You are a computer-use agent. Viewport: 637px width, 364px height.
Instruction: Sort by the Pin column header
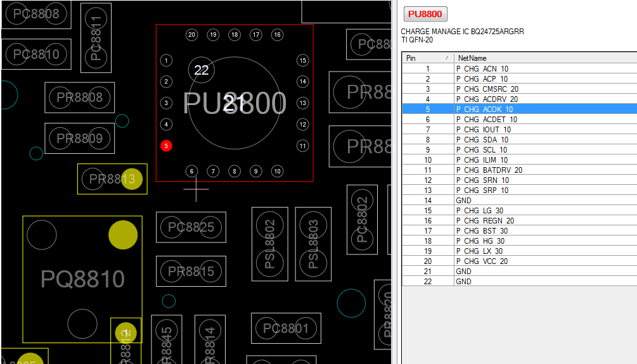point(428,58)
